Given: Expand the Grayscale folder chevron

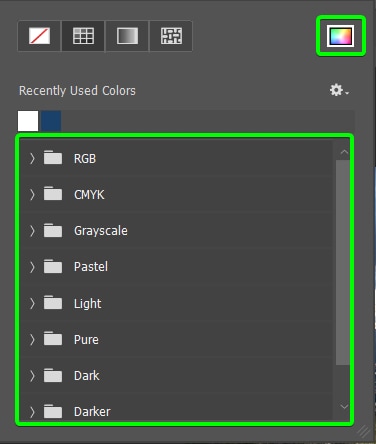Looking at the screenshot, I should click(x=32, y=231).
